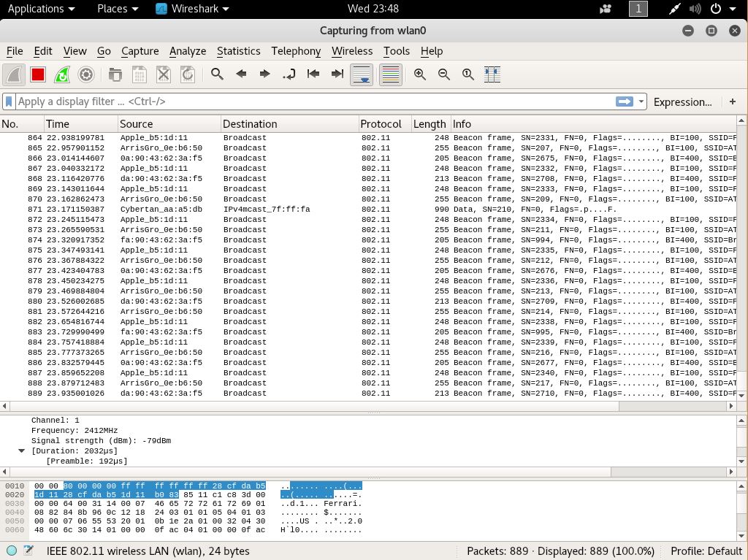This screenshot has width=748, height=560.
Task: Jump to the last packet
Action: pyautogui.click(x=337, y=74)
